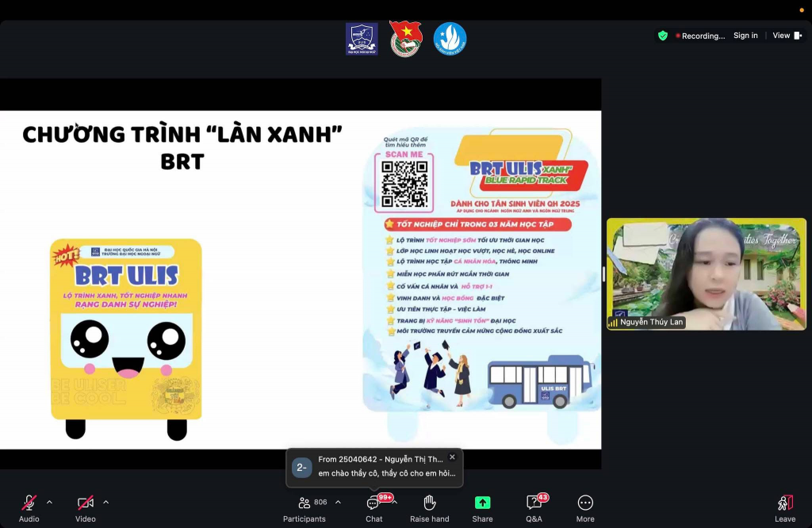Click the QR code on the slide
Screen dimensions: 812x528
pyautogui.click(x=404, y=184)
